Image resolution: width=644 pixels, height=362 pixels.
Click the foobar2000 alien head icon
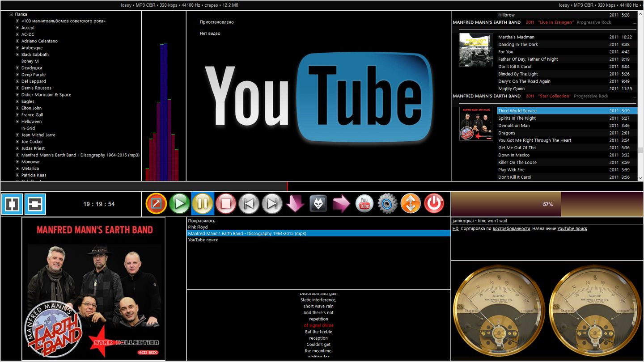click(x=318, y=204)
